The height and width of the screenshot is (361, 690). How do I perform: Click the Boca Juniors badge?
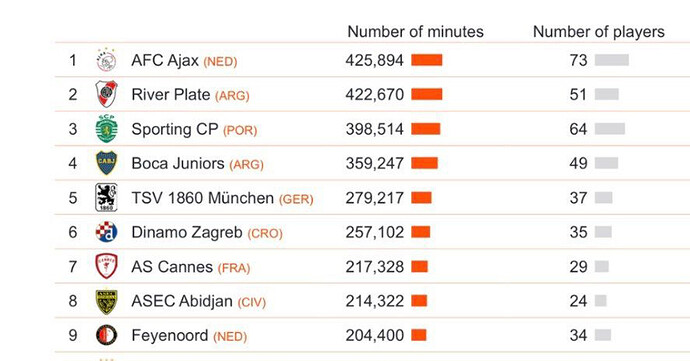(x=106, y=163)
